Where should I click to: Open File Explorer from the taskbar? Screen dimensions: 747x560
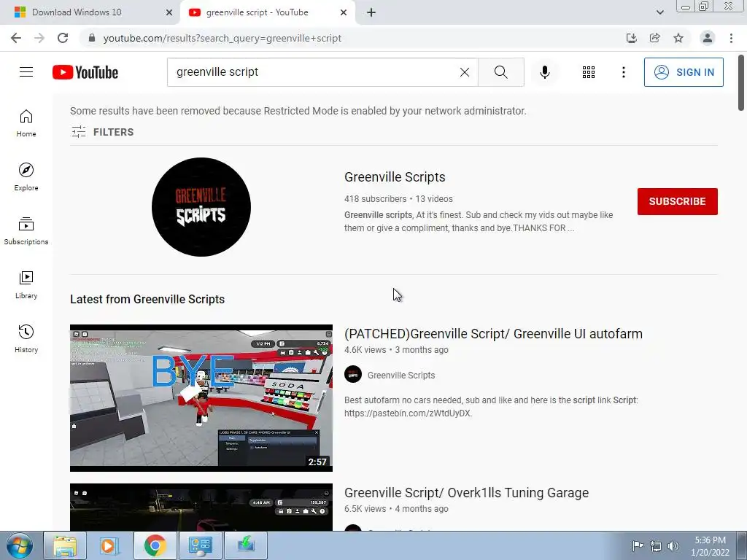65,545
